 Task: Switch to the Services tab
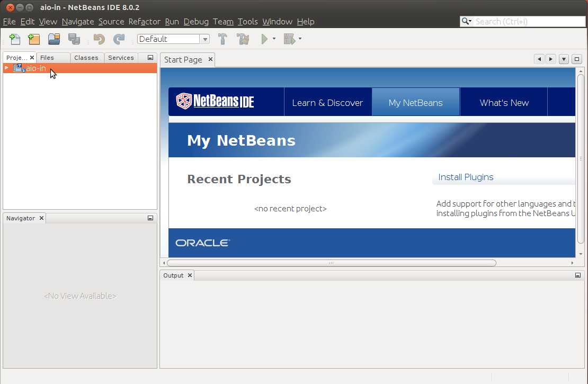[x=121, y=57]
